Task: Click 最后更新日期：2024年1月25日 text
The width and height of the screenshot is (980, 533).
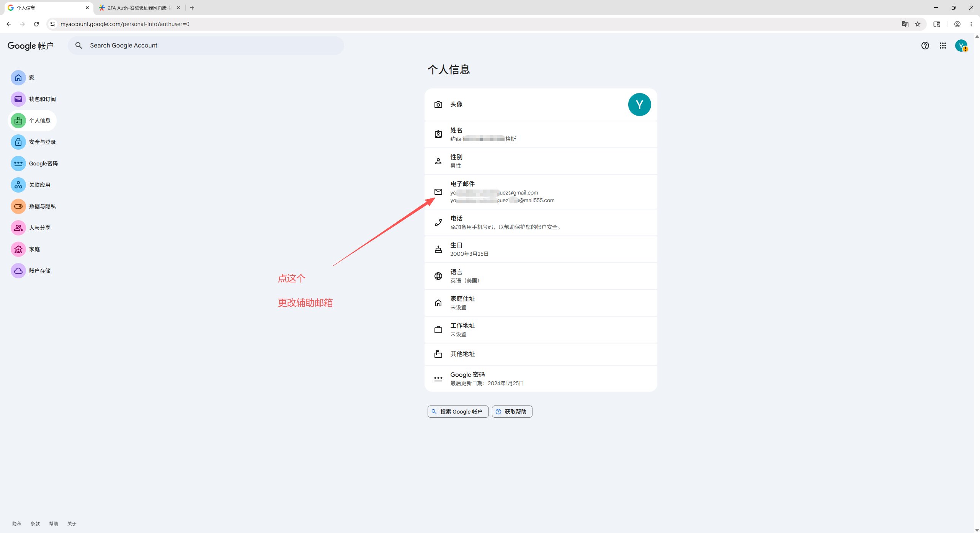Action: point(487,383)
